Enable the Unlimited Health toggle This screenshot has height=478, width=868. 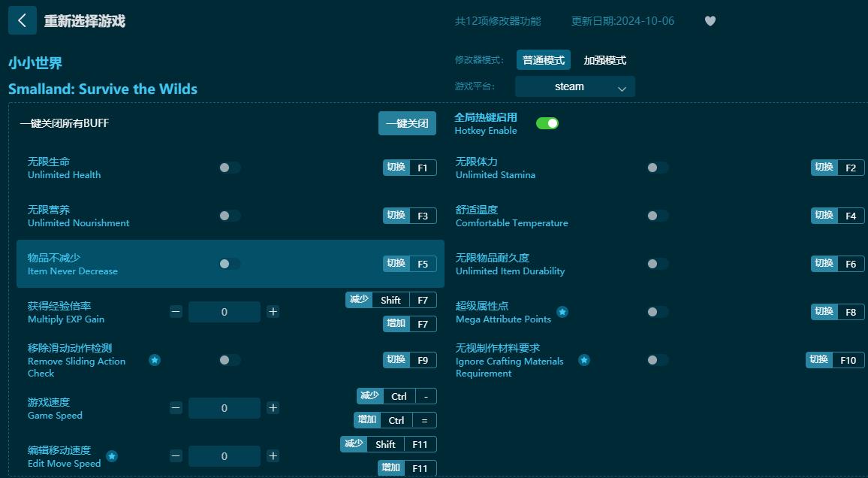230,168
